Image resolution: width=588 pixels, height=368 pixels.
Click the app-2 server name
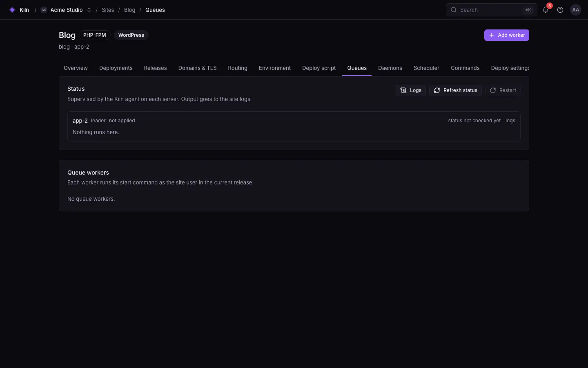(x=80, y=121)
